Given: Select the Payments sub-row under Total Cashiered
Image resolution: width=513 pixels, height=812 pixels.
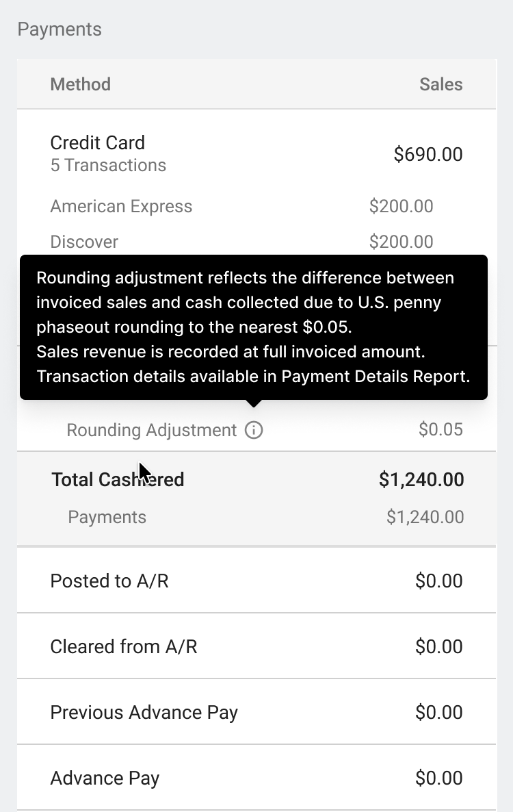Looking at the screenshot, I should pyautogui.click(x=256, y=517).
